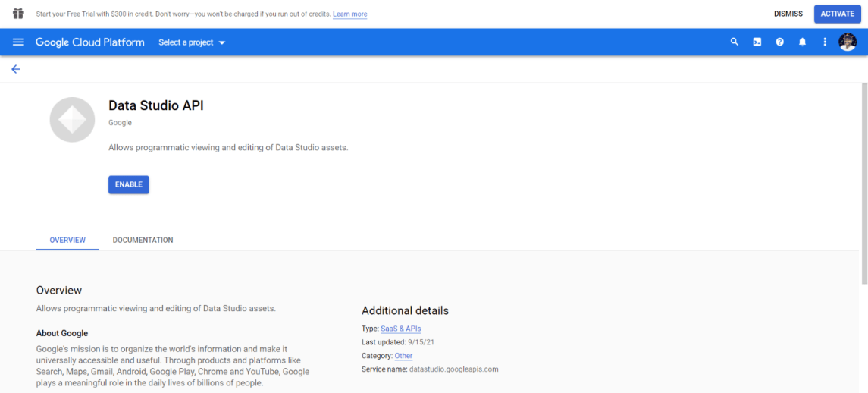
Task: Switch to the Overview tab
Action: tap(67, 240)
